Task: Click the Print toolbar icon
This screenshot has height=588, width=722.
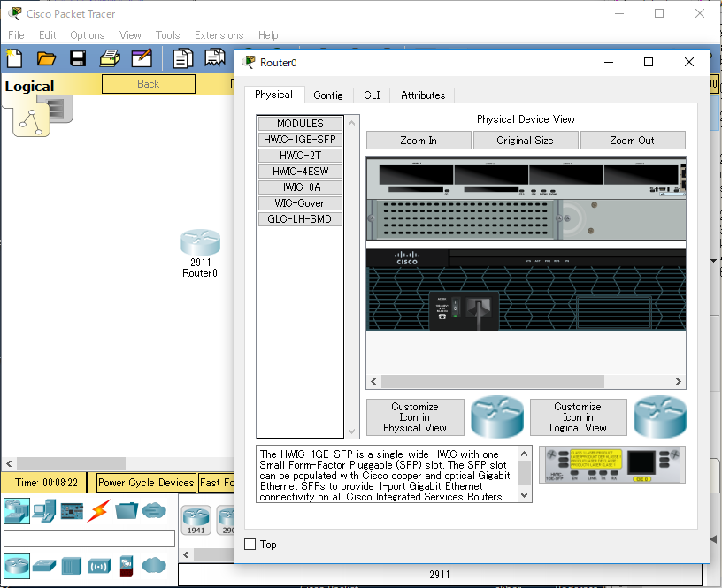Action: [110, 58]
